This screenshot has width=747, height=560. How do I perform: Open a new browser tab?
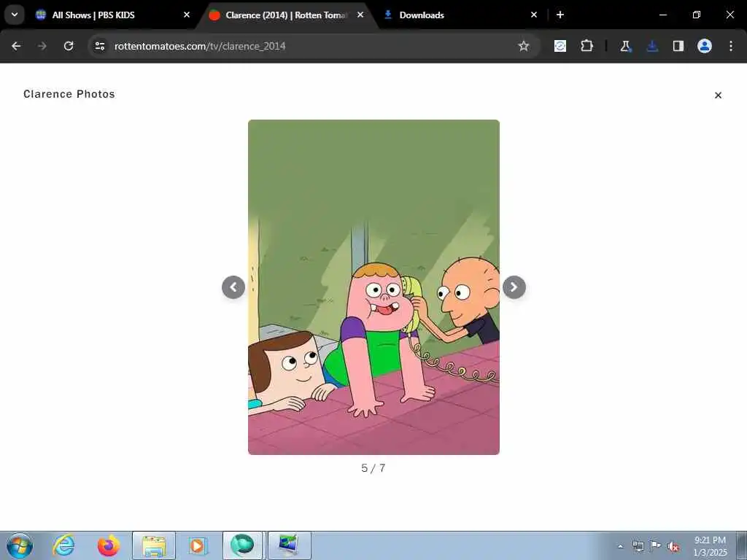tap(560, 15)
